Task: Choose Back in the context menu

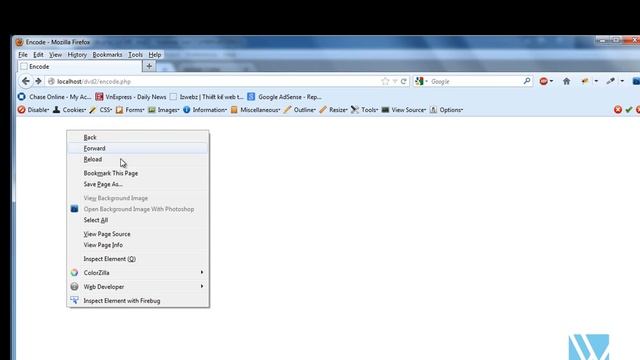Action: [138, 138]
